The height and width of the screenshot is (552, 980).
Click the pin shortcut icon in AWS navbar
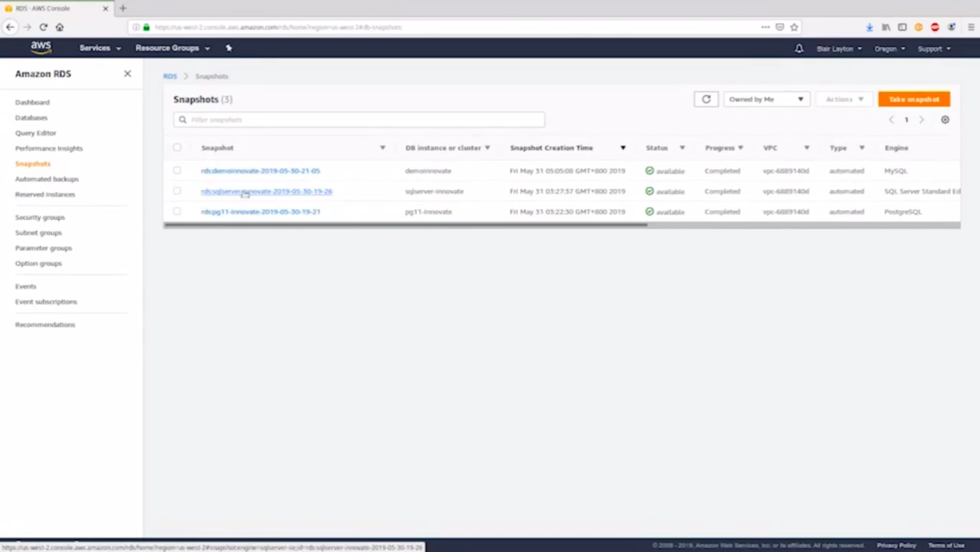coord(229,48)
